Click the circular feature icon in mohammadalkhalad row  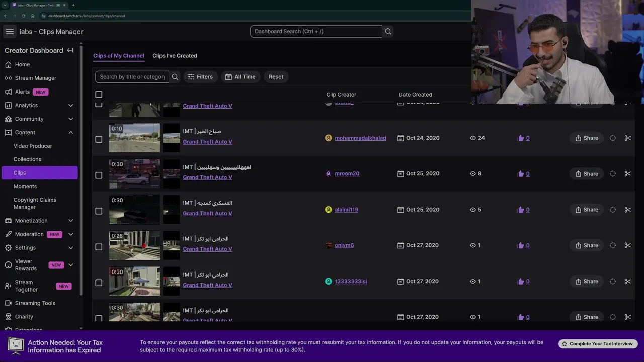point(612,138)
